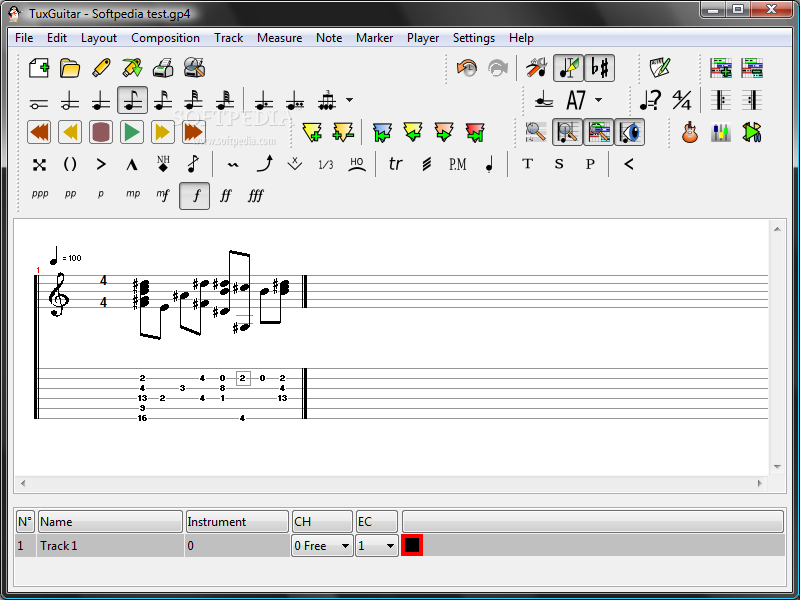Select half note duration
This screenshot has height=600, width=800.
(70, 101)
